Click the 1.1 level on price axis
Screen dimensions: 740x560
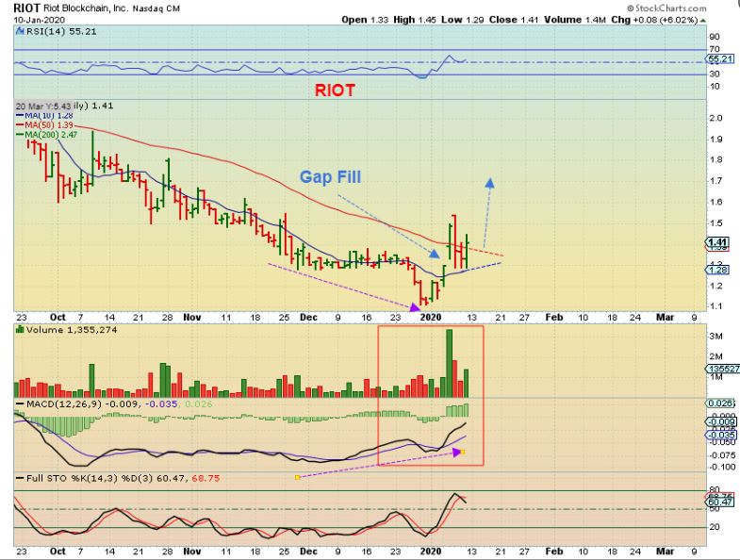pyautogui.click(x=715, y=306)
